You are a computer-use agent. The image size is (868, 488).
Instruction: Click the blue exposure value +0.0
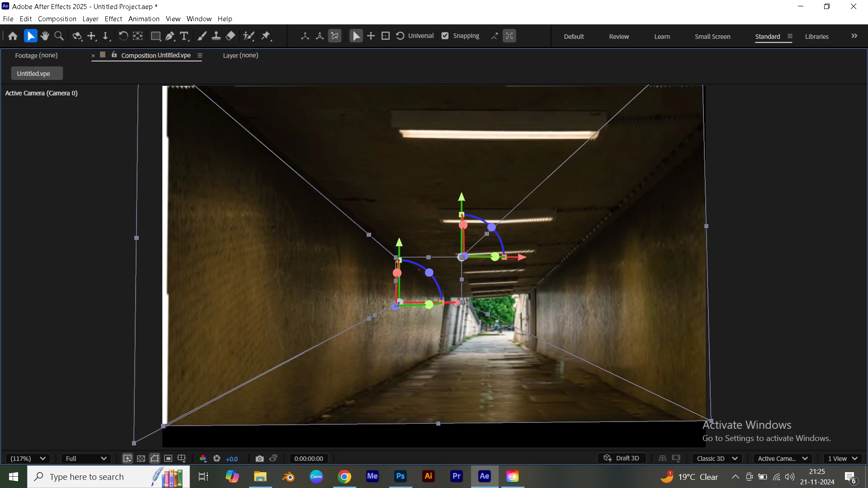(x=232, y=459)
